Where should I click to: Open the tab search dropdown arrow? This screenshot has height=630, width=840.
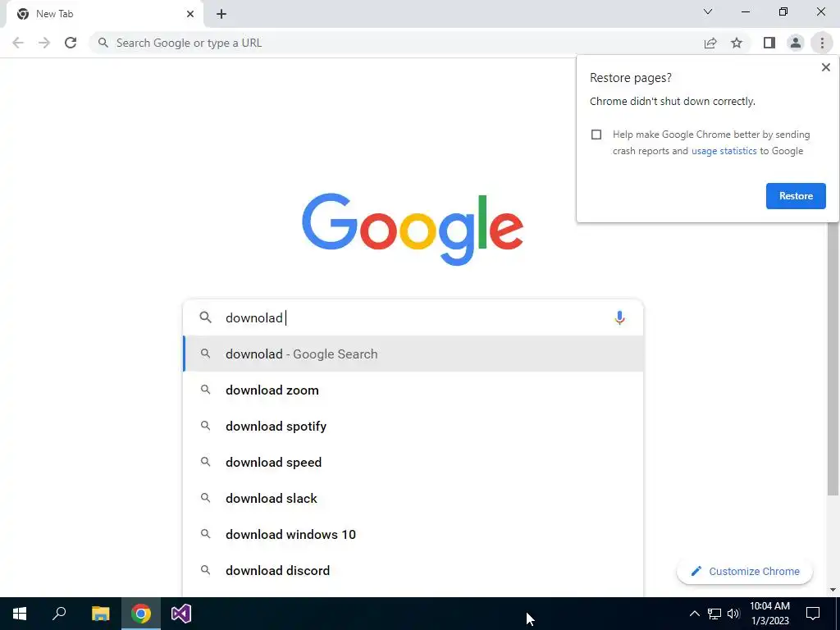tap(708, 11)
